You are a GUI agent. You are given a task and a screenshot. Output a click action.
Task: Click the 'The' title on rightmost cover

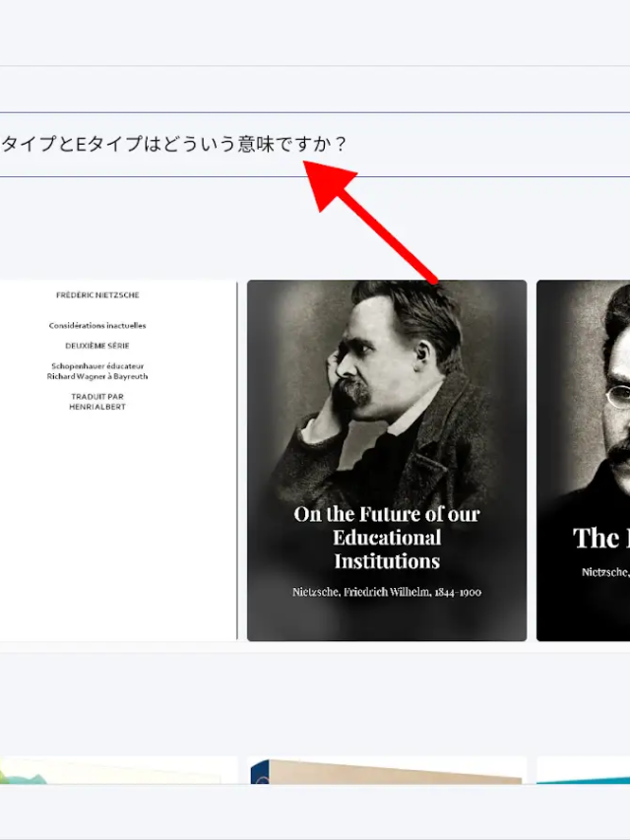(597, 538)
